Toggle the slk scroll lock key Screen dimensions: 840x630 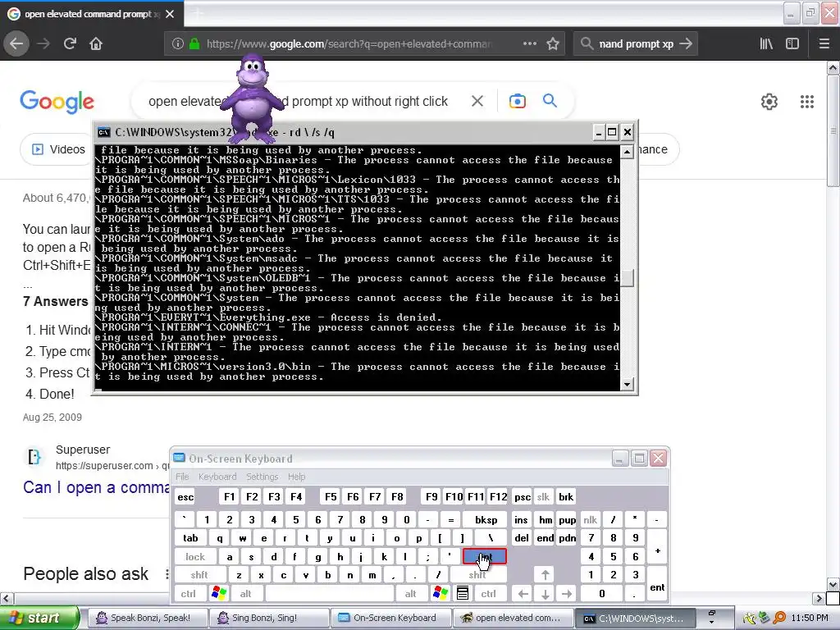coord(543,496)
